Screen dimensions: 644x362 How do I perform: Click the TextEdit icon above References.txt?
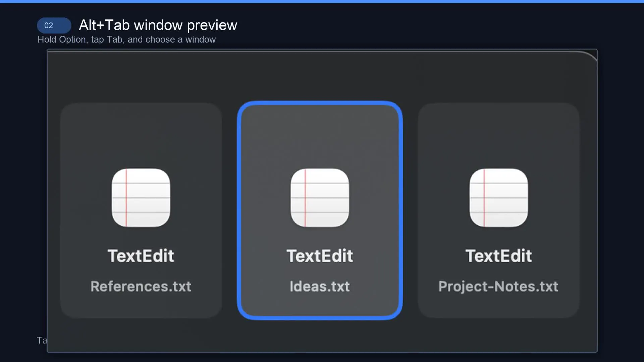(x=141, y=198)
